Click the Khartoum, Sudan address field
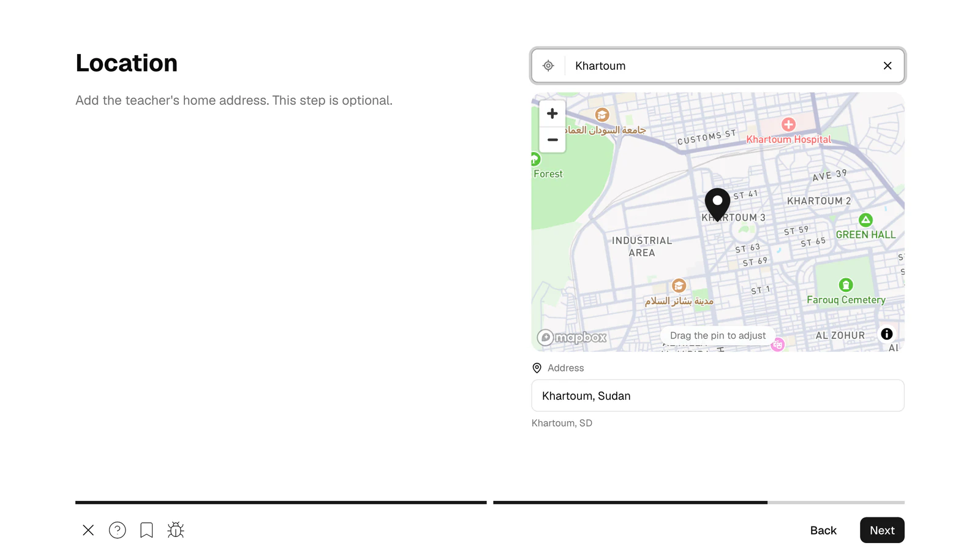 [718, 395]
